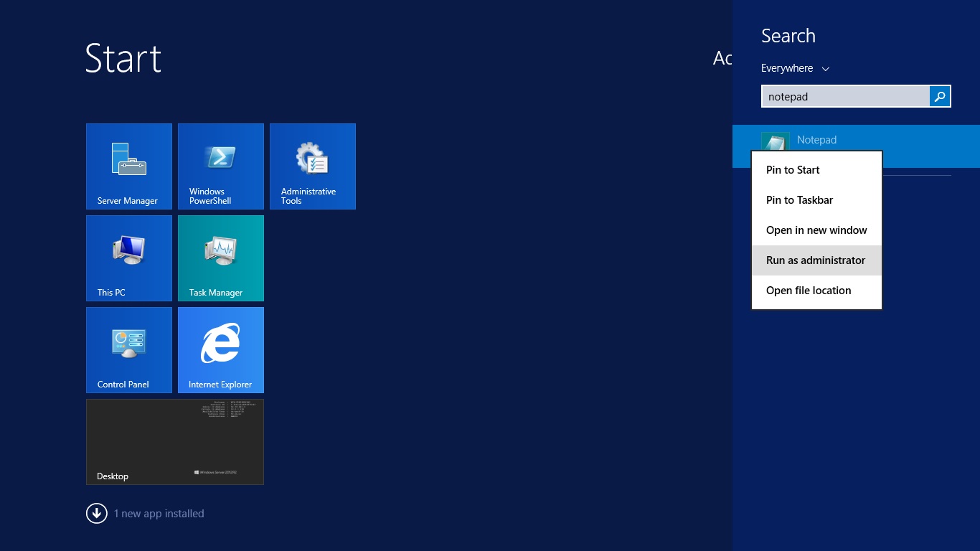The image size is (980, 551).
Task: Launch the Internet Explorer tile
Action: (x=221, y=350)
